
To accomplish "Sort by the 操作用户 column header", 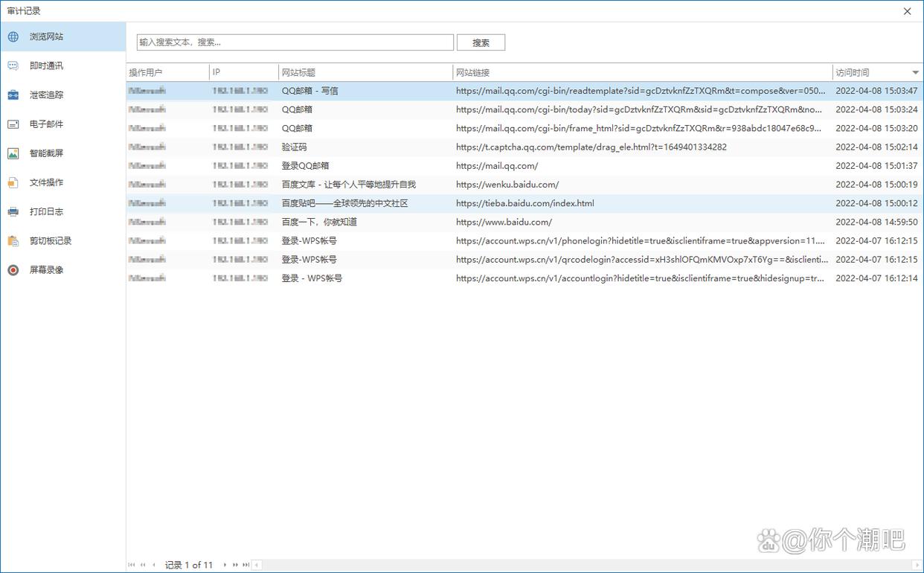I will pos(167,73).
